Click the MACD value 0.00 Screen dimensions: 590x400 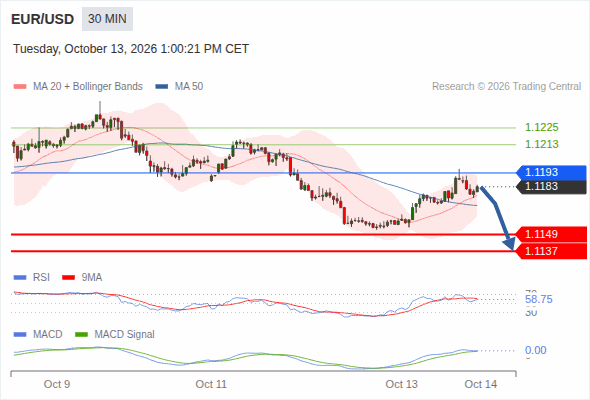[535, 350]
